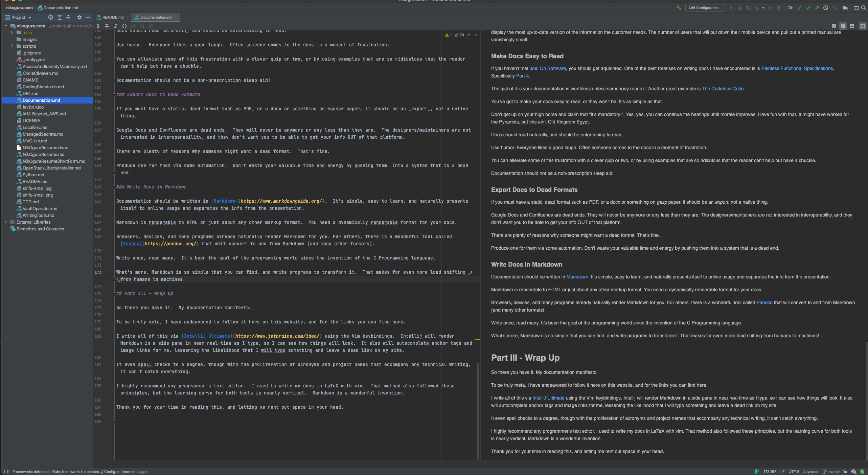Open the cloud settings status bar icon
Viewport: 868px width, 475px height.
[853, 472]
